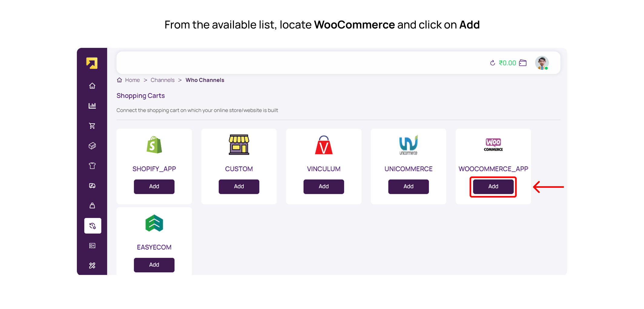Screen dimensions: 644x309
Task: Click Add under EASYECOM
Action: [154, 265]
